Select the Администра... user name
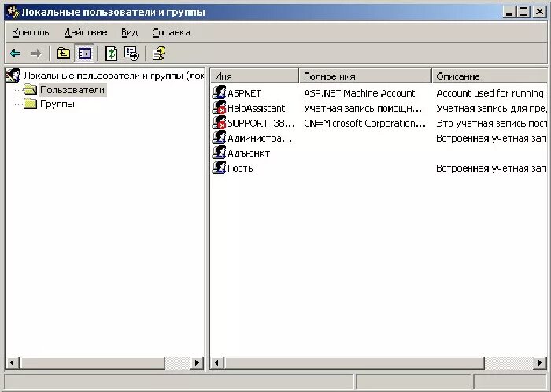 pos(260,139)
